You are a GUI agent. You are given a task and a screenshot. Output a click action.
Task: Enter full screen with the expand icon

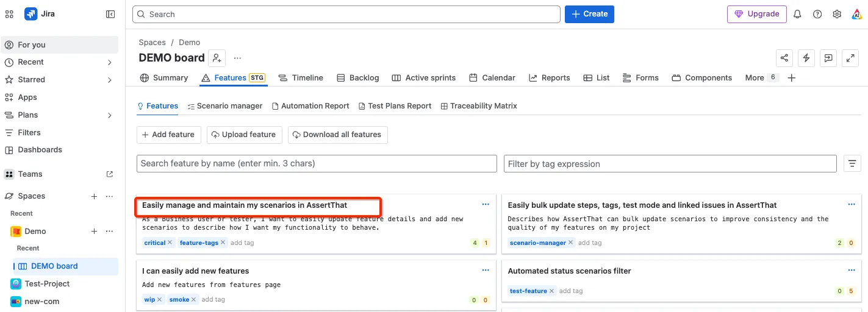tap(850, 58)
